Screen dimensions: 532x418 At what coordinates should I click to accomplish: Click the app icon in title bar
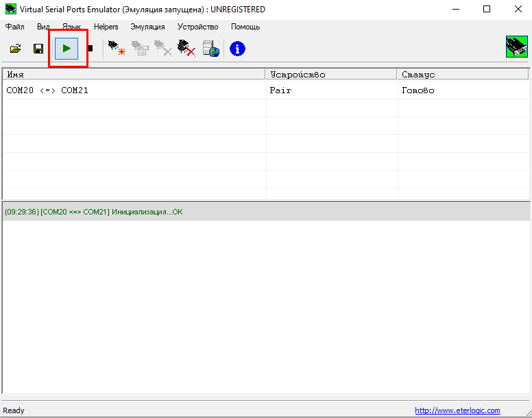tap(11, 9)
